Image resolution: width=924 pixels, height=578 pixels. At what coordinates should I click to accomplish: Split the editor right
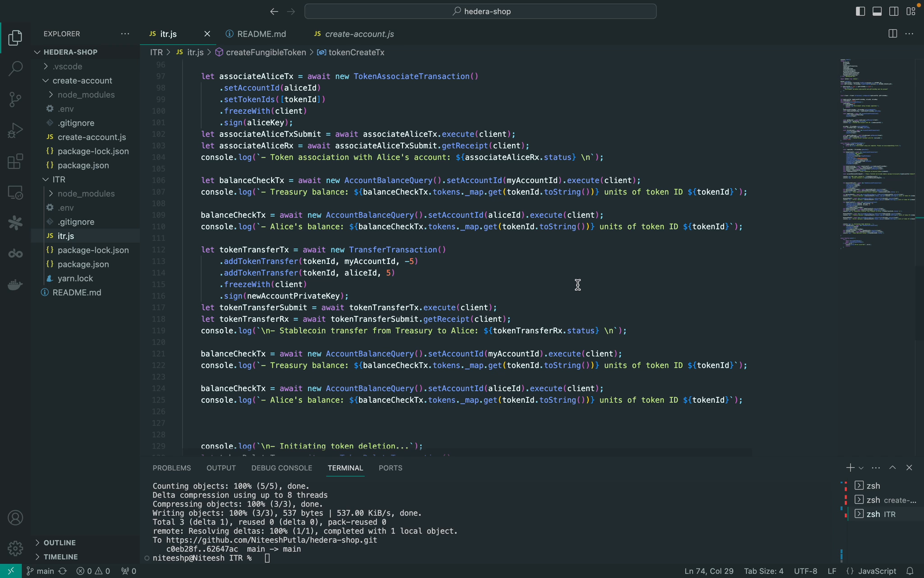click(x=892, y=34)
